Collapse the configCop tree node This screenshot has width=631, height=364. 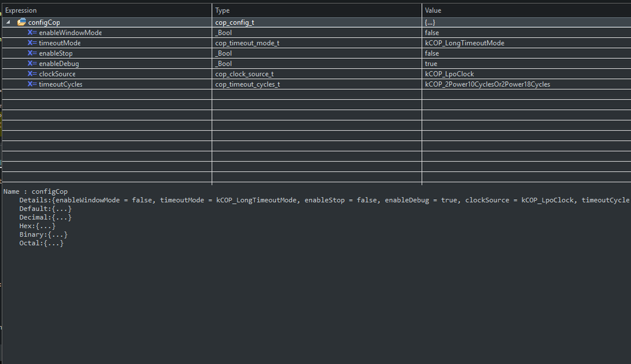[8, 22]
